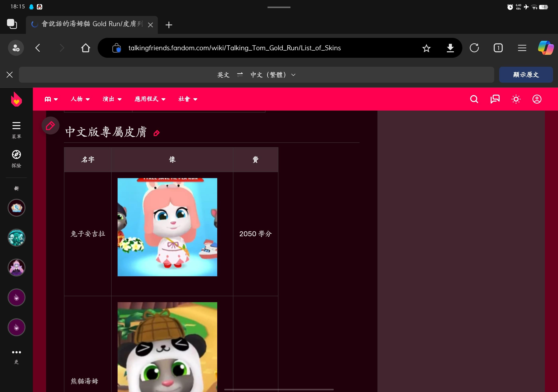Viewport: 558px width, 392px height.
Task: Show open tabs counter
Action: coord(498,48)
